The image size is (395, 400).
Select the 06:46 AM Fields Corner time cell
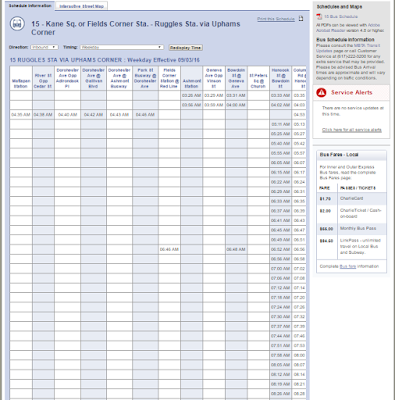tap(169, 249)
